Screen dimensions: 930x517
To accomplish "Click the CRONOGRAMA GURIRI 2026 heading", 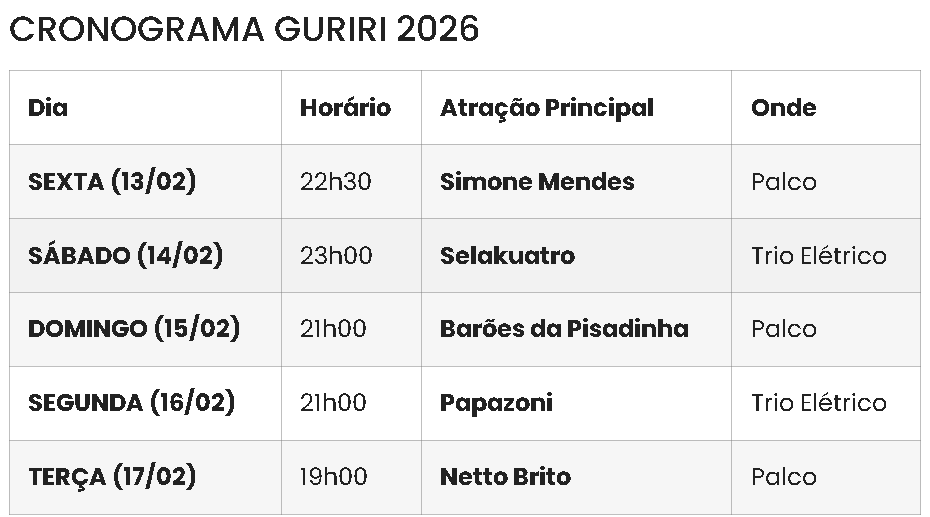I will coord(244,30).
